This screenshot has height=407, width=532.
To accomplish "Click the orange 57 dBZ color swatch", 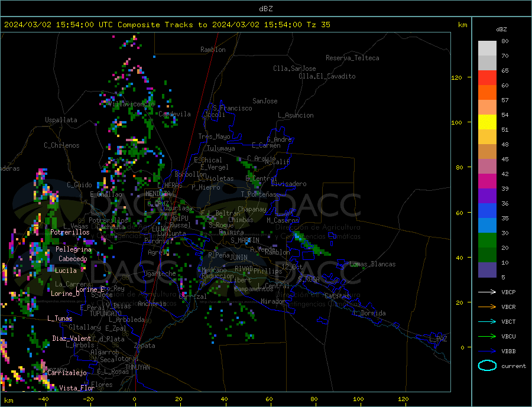I will click(487, 93).
